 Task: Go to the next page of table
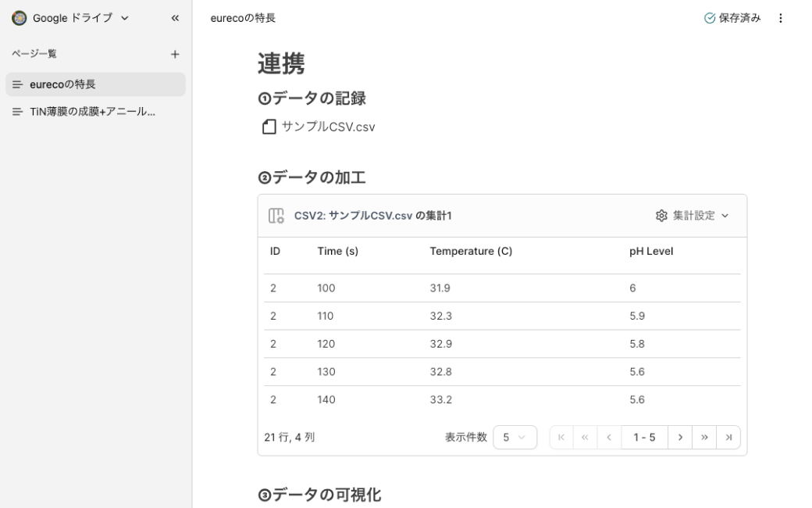pos(680,438)
